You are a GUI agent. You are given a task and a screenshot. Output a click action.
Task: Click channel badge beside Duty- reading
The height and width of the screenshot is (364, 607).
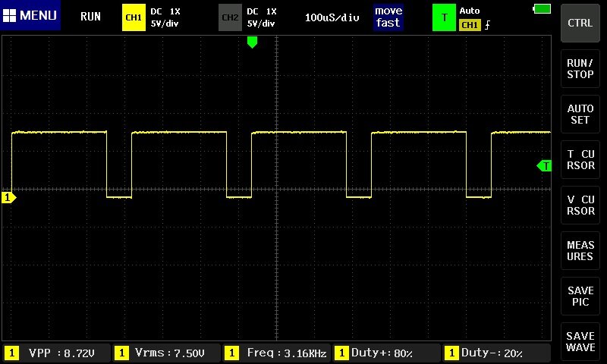coord(451,353)
